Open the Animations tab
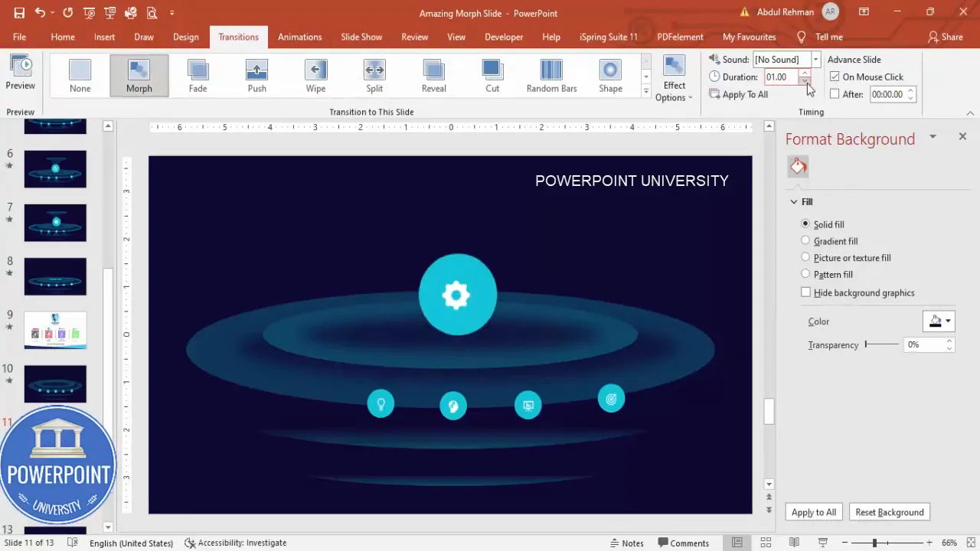Screen dimensions: 980x551 [299, 37]
